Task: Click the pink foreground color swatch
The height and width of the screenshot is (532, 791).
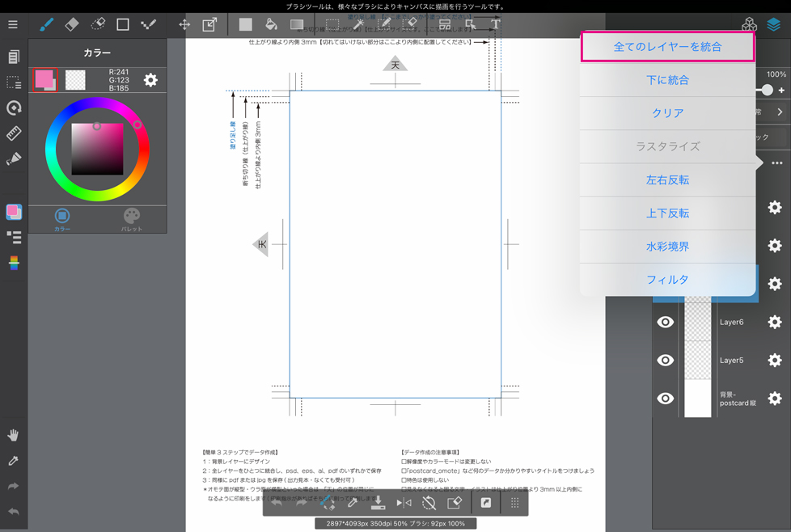Action: tap(44, 78)
